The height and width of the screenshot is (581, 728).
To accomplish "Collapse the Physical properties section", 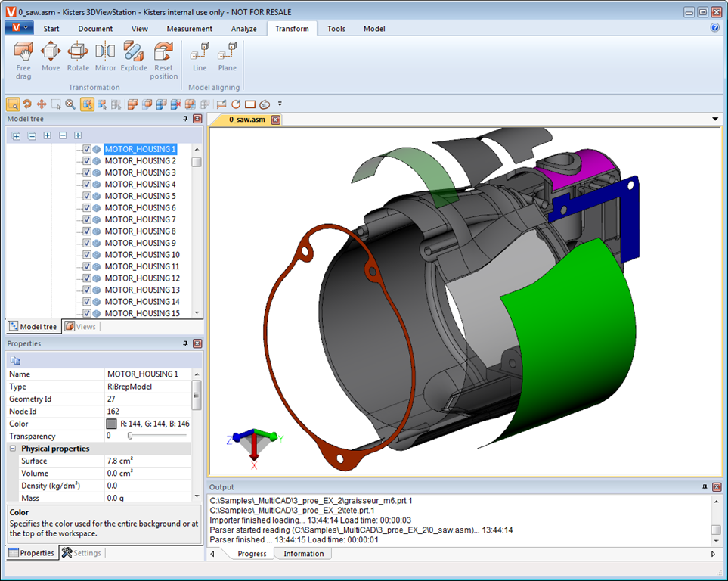I will coord(14,449).
